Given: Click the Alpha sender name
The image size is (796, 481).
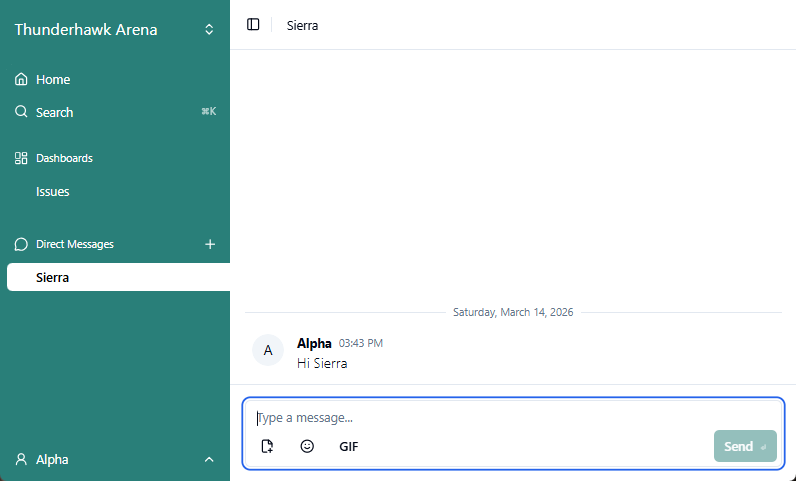Looking at the screenshot, I should point(314,343).
